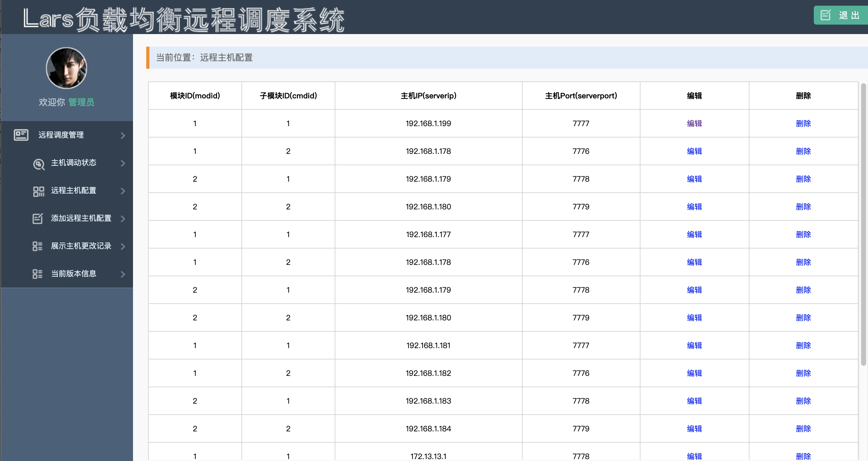Click the notepad icon in 退出 button
Screen dimensions: 868x461
825,15
